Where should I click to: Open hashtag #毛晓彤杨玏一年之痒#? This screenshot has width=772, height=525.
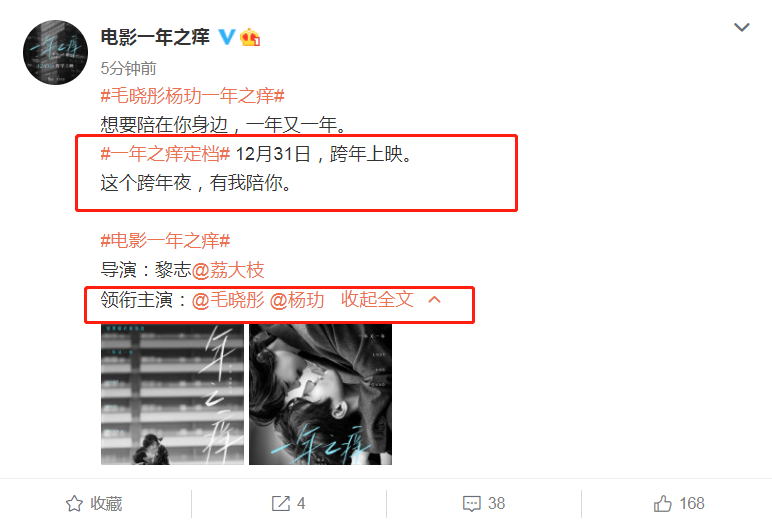(x=193, y=96)
